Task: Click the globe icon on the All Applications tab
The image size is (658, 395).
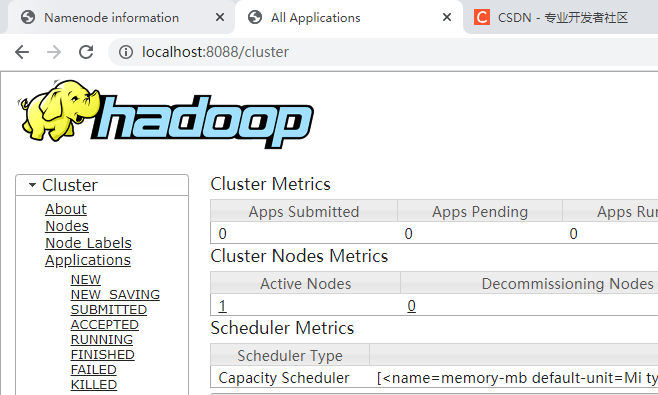Action: (255, 17)
